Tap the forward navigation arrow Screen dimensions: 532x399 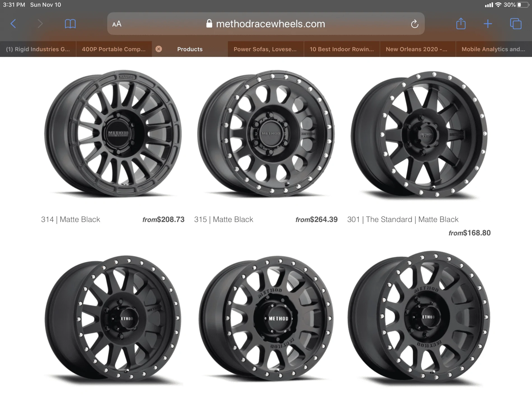coord(40,24)
